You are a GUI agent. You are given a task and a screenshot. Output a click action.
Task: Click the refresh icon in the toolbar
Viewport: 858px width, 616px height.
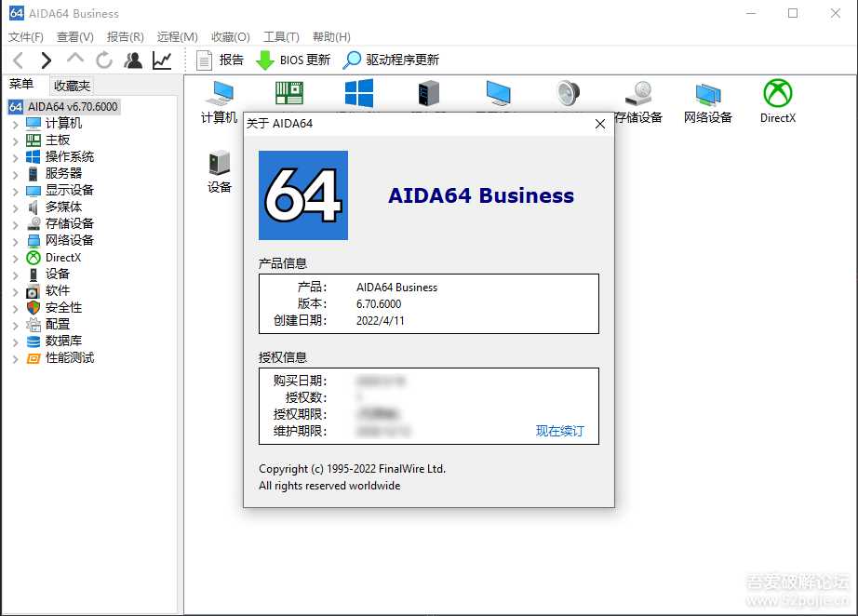coord(103,60)
